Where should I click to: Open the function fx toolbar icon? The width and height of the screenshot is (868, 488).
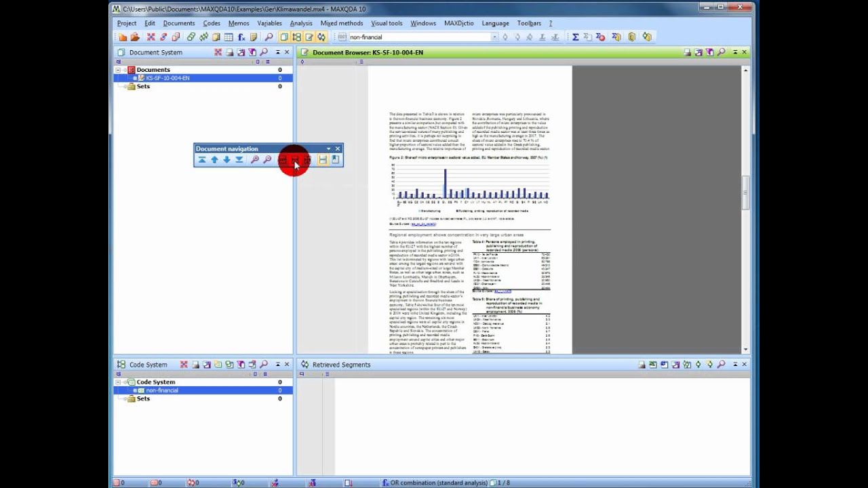(x=241, y=37)
